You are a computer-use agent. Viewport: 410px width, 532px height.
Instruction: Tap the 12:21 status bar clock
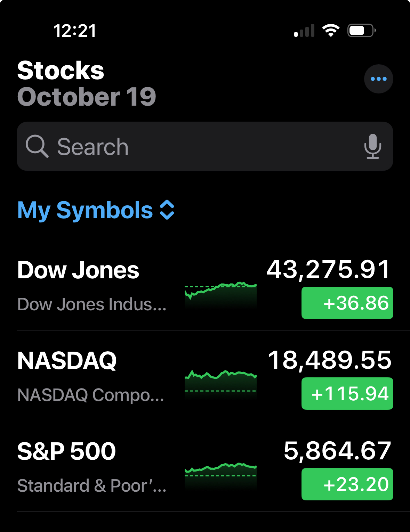coord(75,31)
